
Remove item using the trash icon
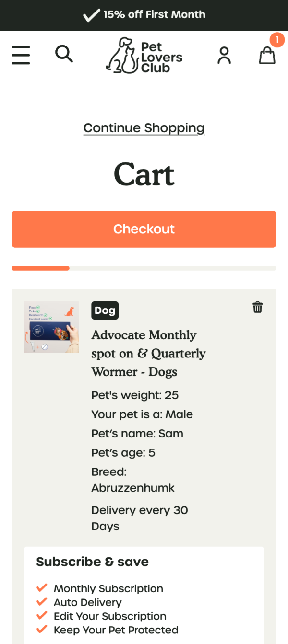tap(258, 307)
